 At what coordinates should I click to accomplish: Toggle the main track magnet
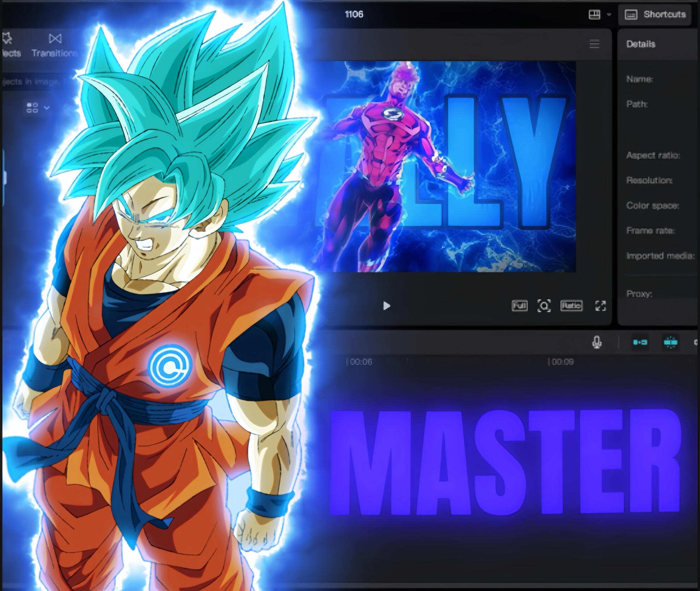tap(640, 342)
